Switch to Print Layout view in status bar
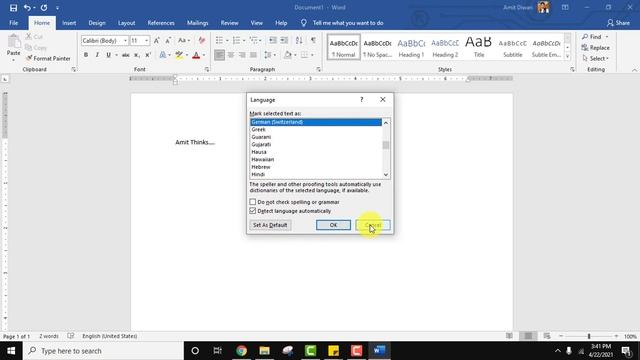The image size is (640, 360). click(x=528, y=336)
